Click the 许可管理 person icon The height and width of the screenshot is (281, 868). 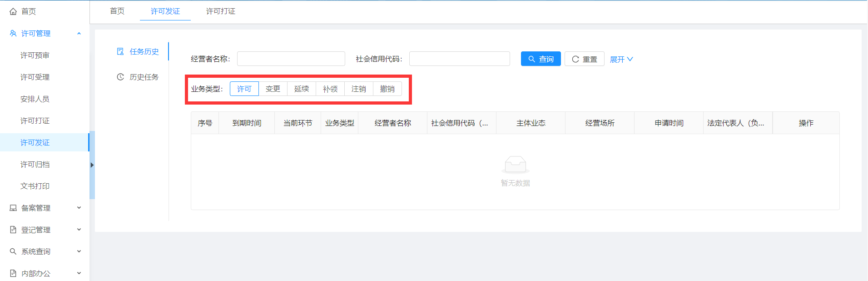coord(13,33)
